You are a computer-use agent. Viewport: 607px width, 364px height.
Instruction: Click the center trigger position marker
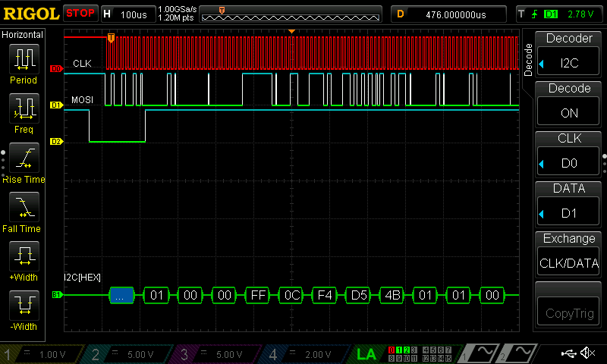click(291, 31)
